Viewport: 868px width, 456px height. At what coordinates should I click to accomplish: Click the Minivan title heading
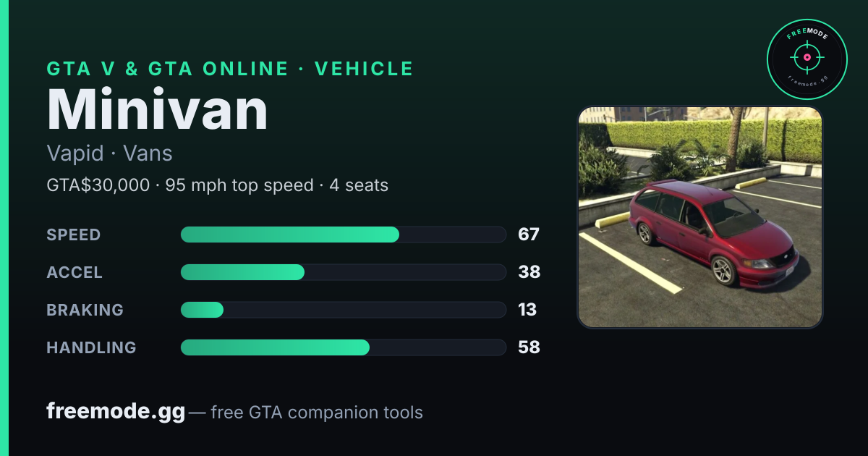[x=158, y=109]
